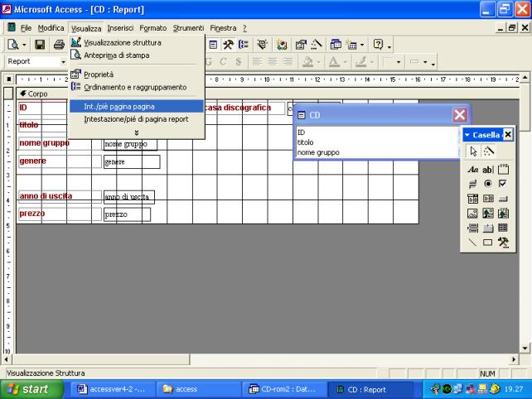Select the Combo Box tool
Image resolution: width=532 pixels, height=399 pixels.
point(472,199)
